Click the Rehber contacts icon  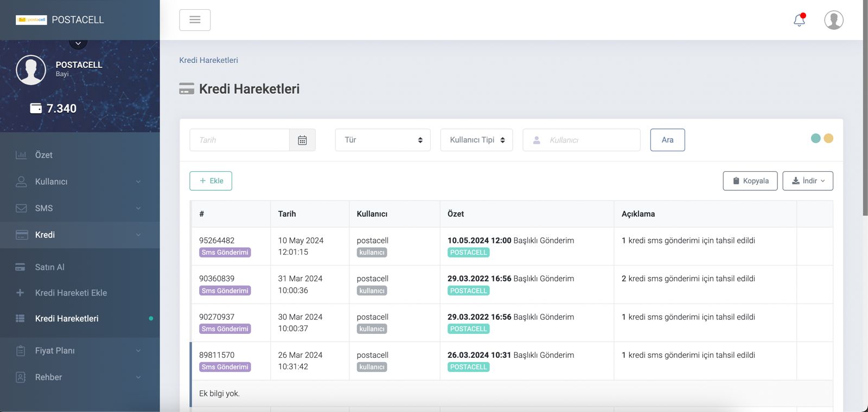21,377
